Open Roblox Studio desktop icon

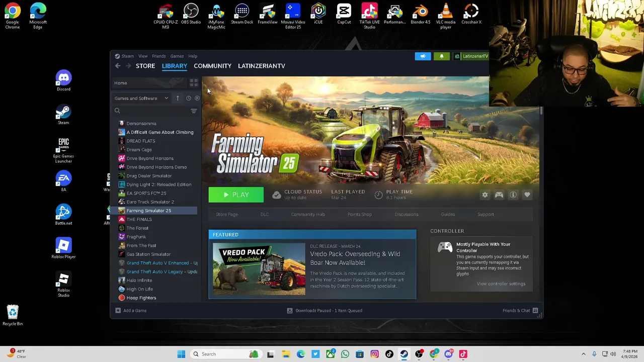pos(63,285)
